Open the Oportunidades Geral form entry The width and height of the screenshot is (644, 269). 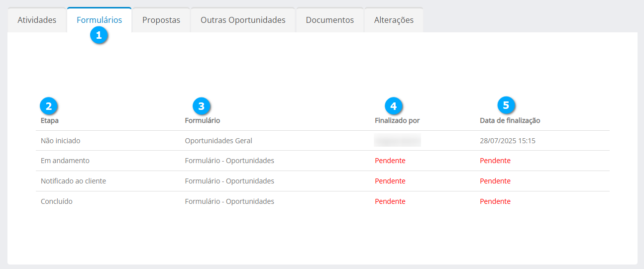pyautogui.click(x=218, y=141)
